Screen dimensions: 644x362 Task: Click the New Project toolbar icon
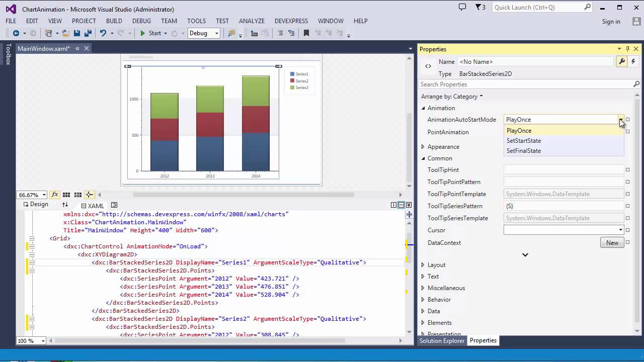click(49, 33)
